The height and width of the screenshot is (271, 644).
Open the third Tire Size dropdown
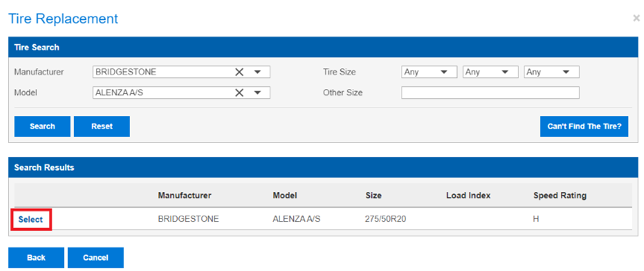(552, 72)
